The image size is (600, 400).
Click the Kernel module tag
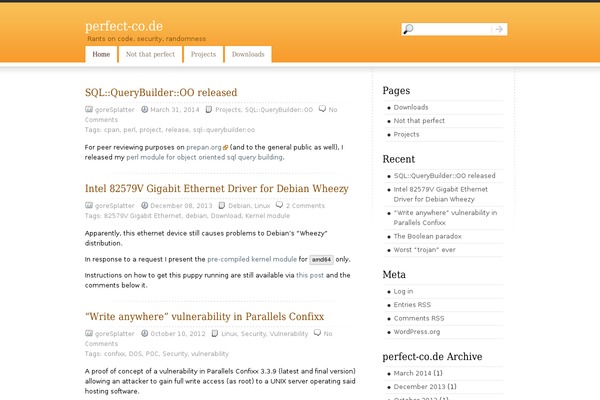pos(267,216)
